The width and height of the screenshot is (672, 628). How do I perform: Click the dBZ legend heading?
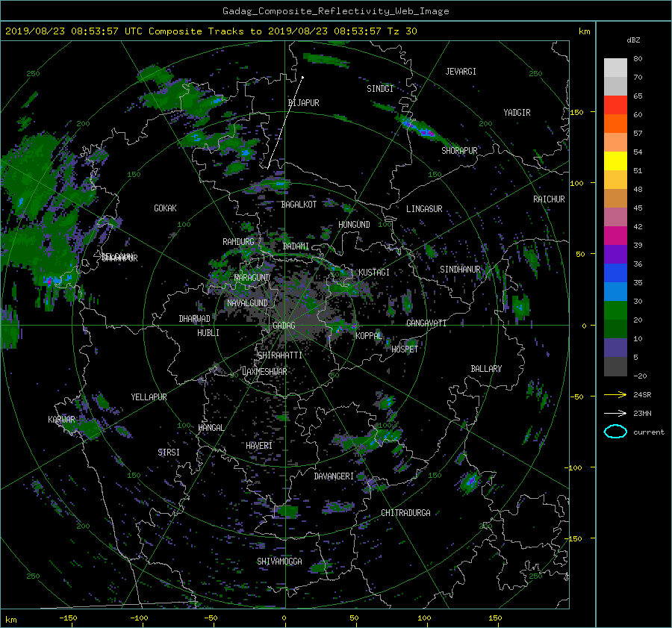point(633,40)
